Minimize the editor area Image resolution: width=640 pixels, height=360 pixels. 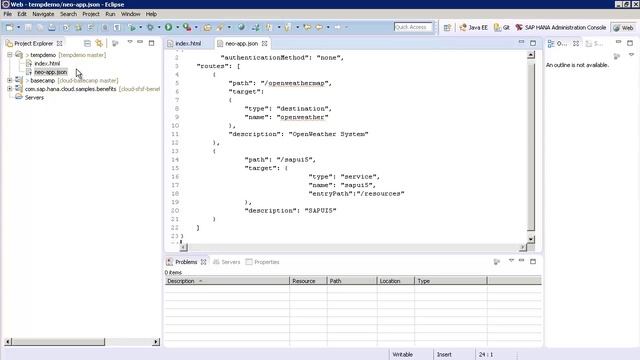tap(521, 42)
